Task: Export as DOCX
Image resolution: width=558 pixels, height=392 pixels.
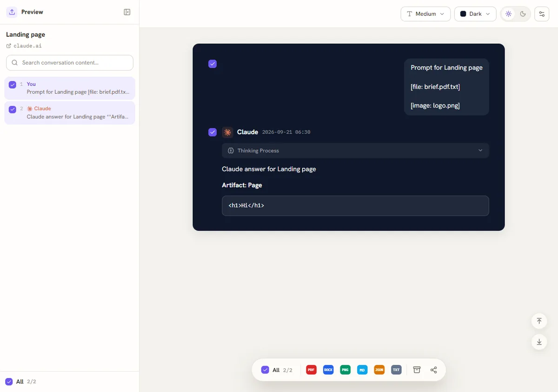Action: point(328,370)
